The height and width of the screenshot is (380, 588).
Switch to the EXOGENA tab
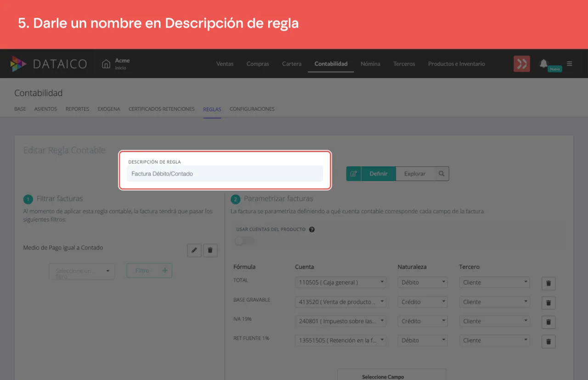pyautogui.click(x=109, y=109)
